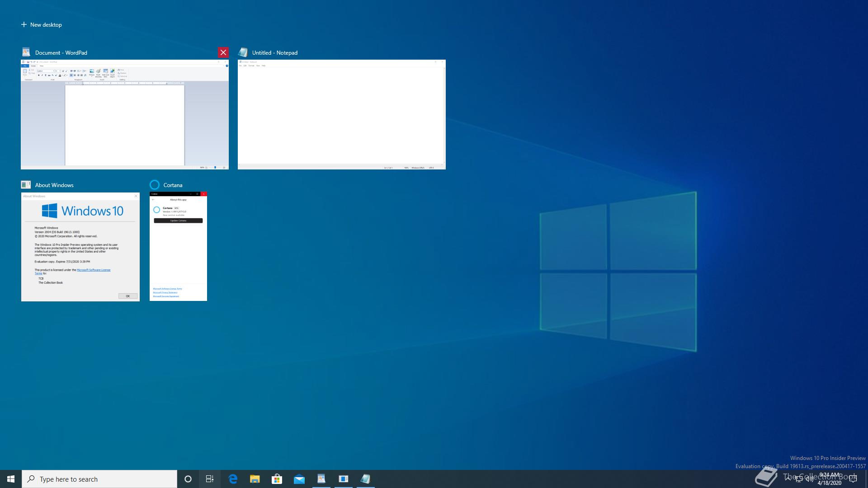Click the About Windows title text
The image size is (868, 488).
point(54,185)
